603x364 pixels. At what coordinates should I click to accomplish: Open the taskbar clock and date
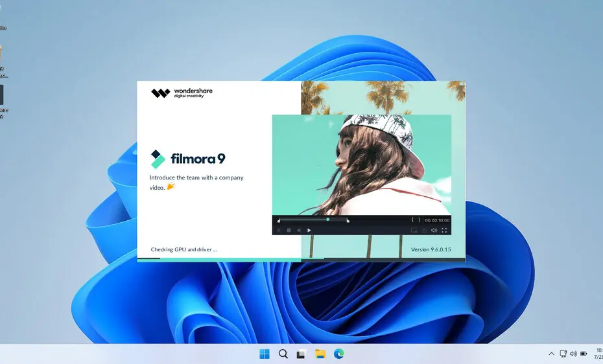coord(598,354)
